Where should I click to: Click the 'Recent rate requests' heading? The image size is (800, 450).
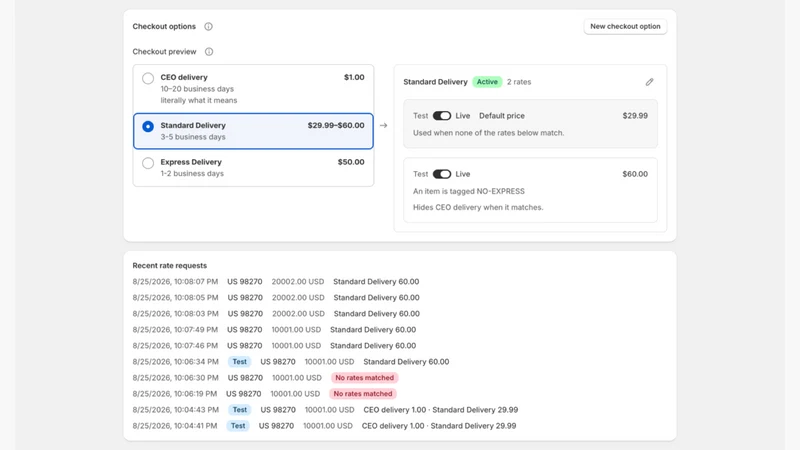(x=170, y=265)
